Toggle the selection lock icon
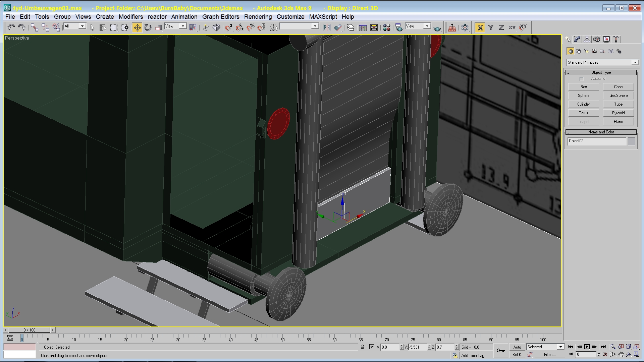Screen dimensions: 644x362 pos(363,347)
